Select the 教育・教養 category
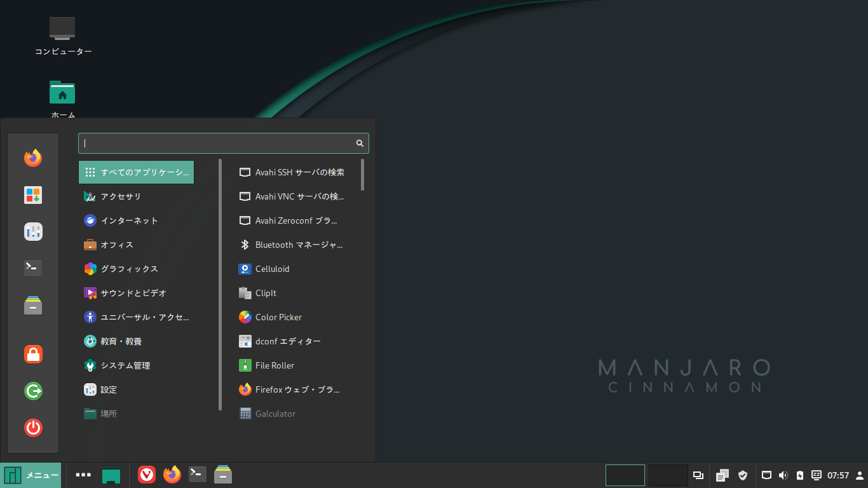This screenshot has height=488, width=868. point(136,341)
